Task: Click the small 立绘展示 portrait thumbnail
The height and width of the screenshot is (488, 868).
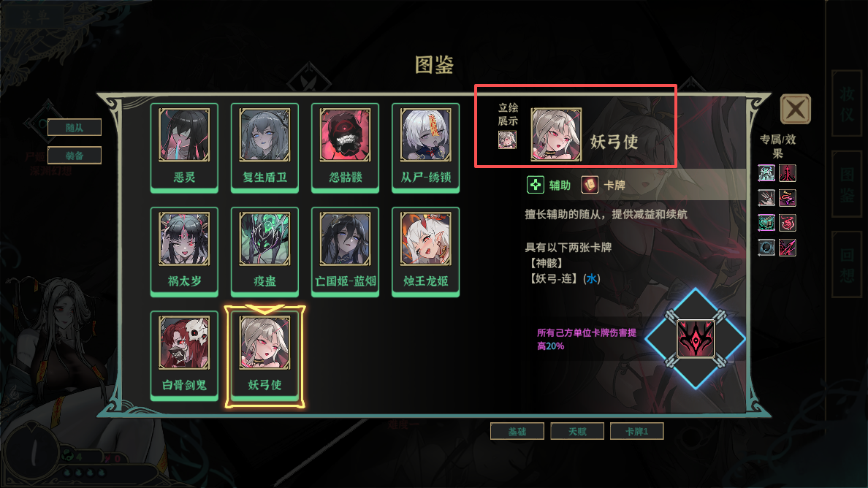Action: [x=507, y=140]
